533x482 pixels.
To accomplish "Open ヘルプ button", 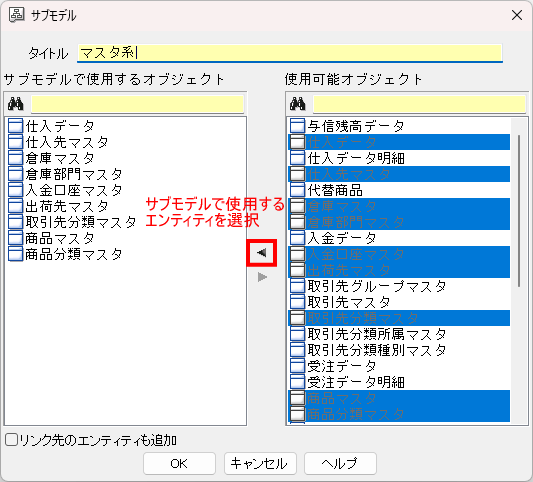I will coord(340,463).
